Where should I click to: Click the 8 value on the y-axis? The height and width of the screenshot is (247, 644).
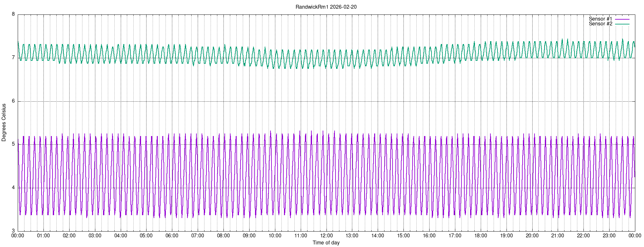[13, 14]
